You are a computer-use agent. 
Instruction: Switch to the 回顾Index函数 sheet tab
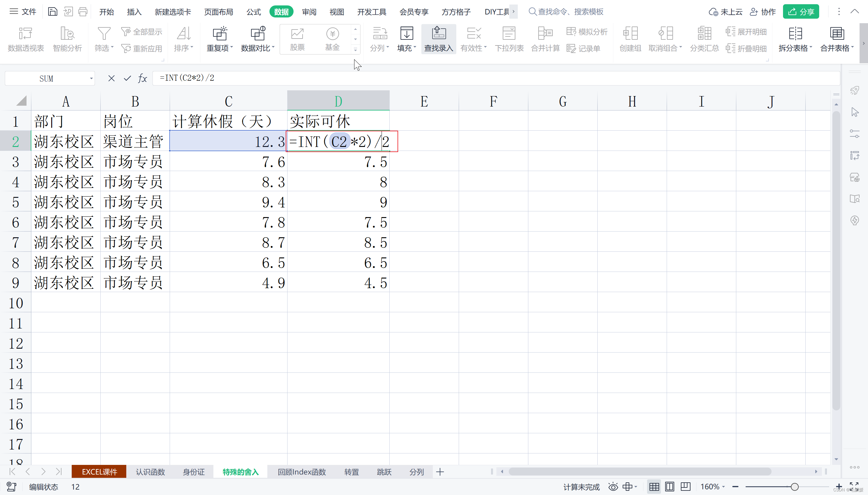302,472
